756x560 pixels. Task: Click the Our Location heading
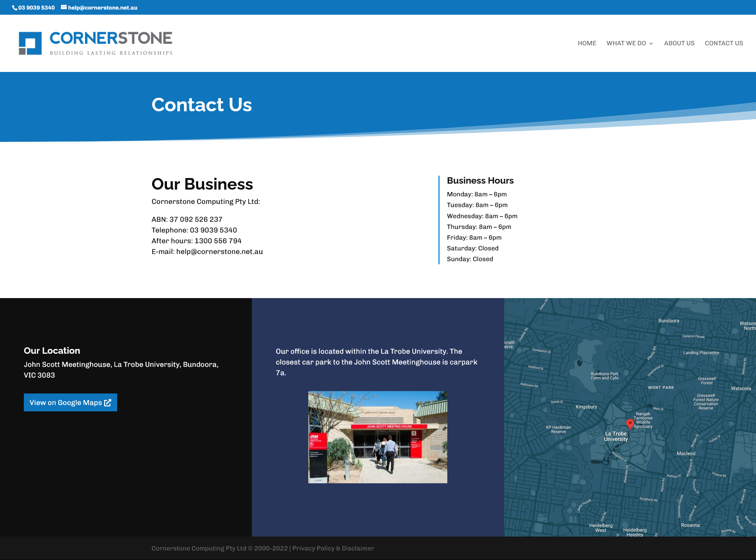52,351
